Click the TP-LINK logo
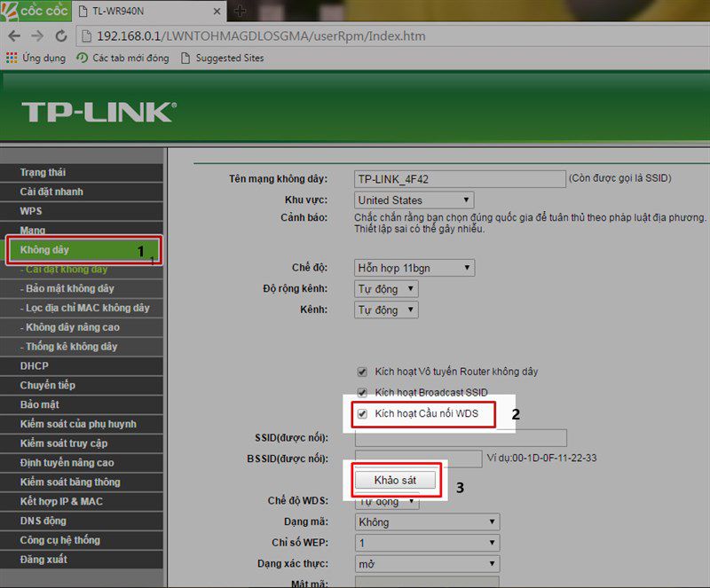710x588 pixels. 99,112
